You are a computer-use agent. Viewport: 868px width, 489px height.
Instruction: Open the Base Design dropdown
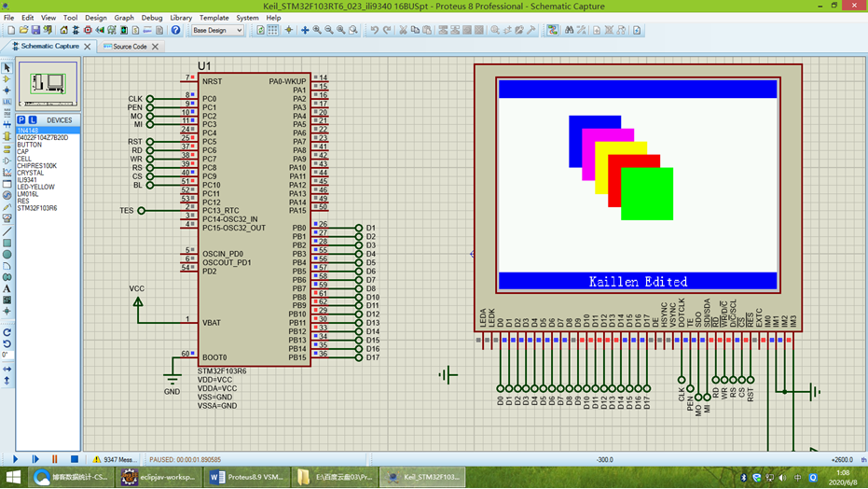217,31
